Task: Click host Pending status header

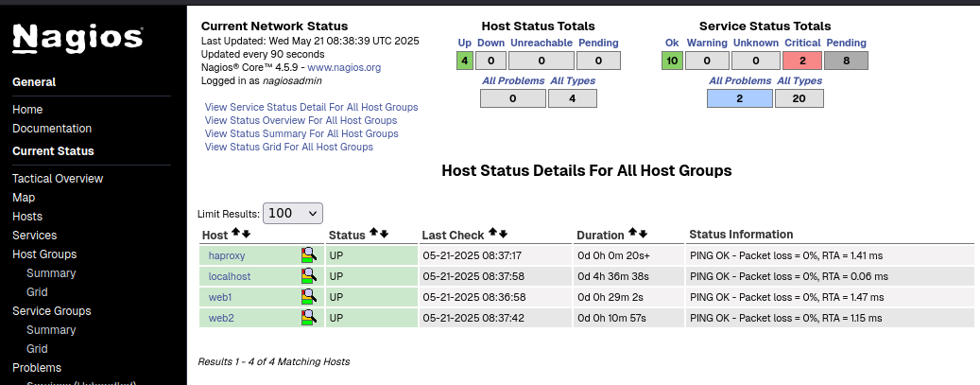Action: pos(598,43)
